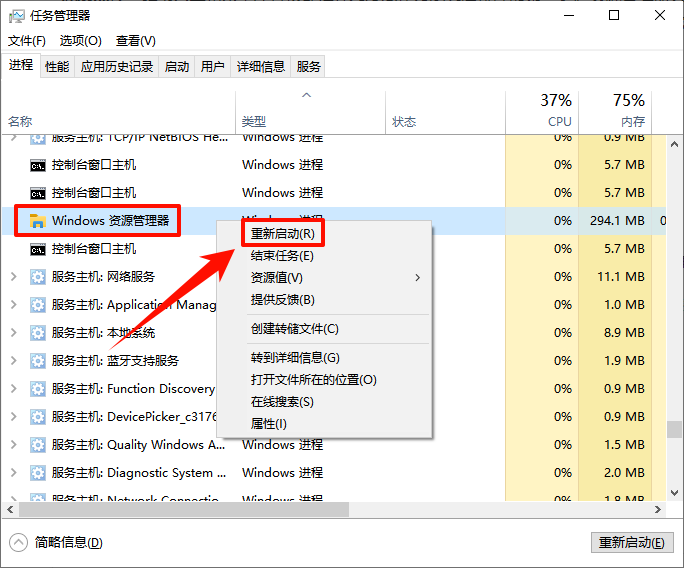The width and height of the screenshot is (684, 568).
Task: Maximize the Task Manager window
Action: click(x=614, y=16)
